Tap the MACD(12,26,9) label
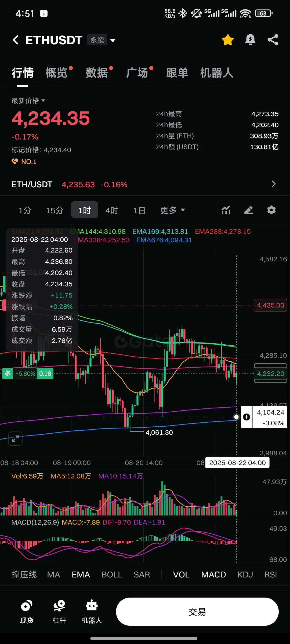The image size is (290, 644). [x=35, y=522]
